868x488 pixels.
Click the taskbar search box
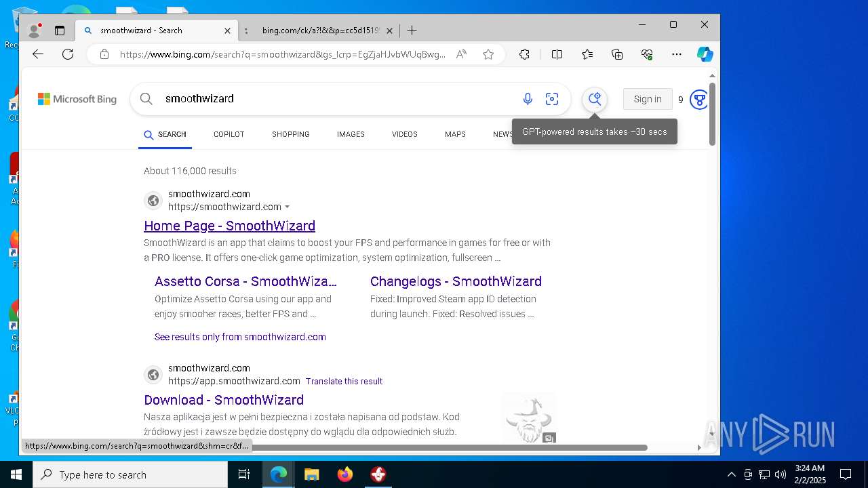130,474
